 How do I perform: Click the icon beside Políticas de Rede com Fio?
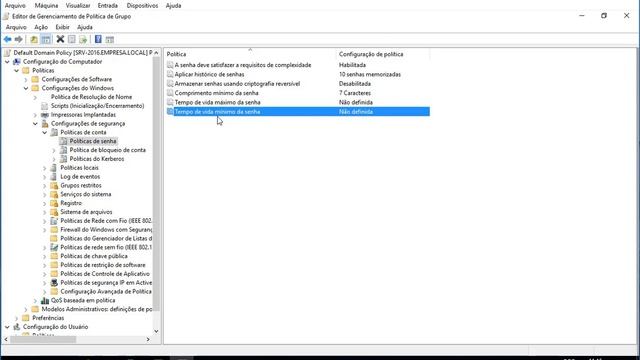(x=54, y=221)
